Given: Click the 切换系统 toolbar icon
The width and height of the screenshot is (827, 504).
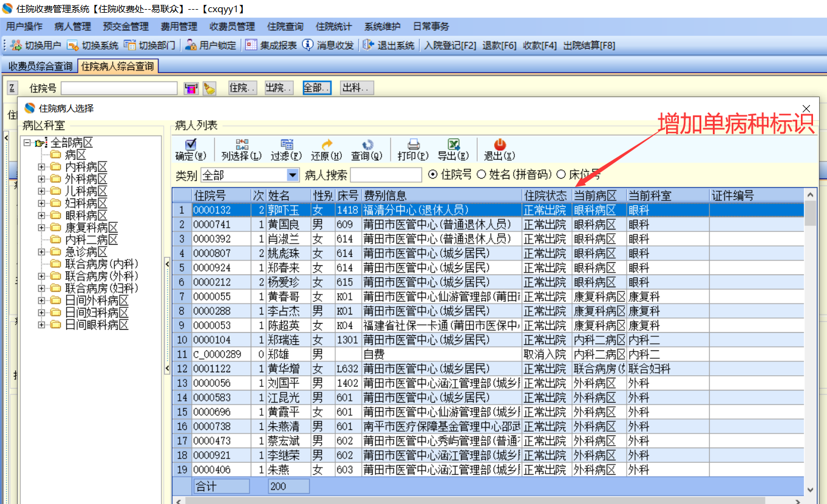Looking at the screenshot, I should (x=73, y=45).
